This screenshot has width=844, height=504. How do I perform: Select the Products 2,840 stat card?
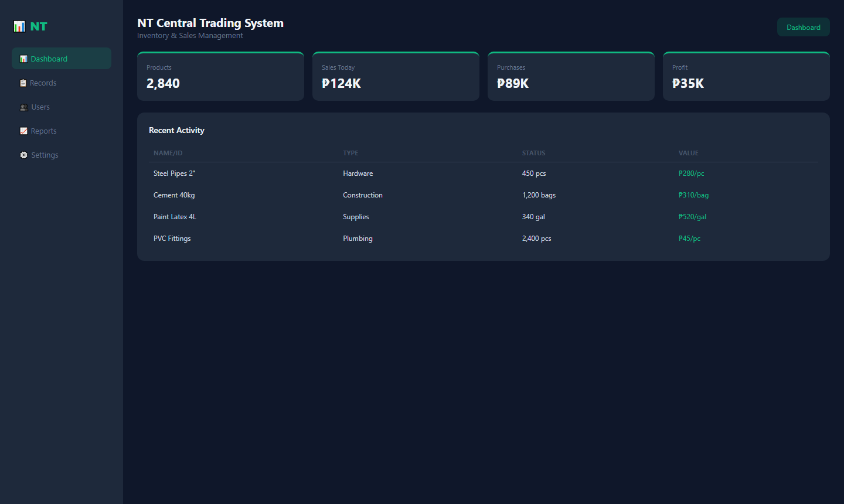click(220, 76)
